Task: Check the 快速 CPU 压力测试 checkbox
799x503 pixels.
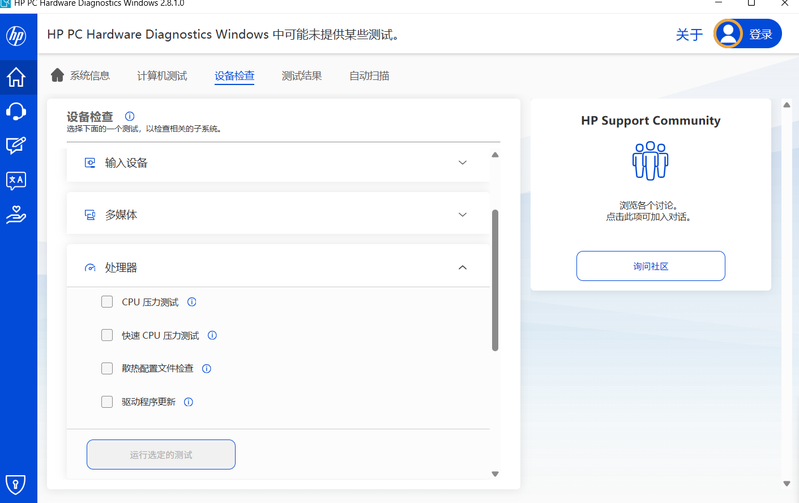Action: coord(107,335)
